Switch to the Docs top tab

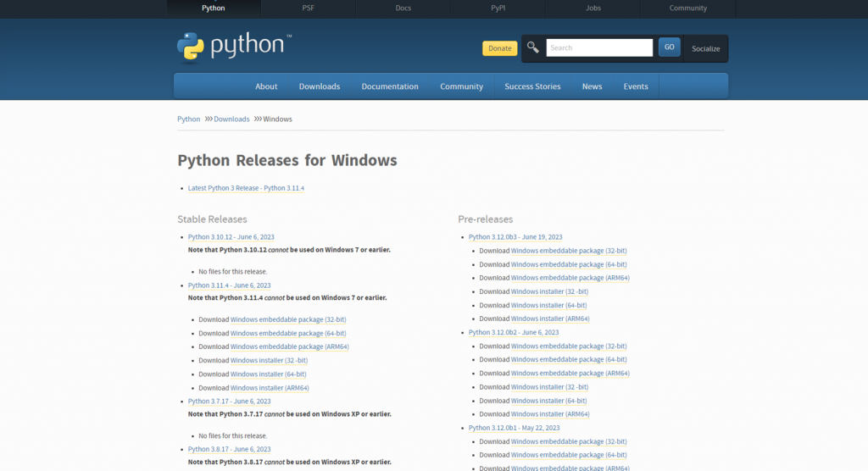tap(403, 8)
